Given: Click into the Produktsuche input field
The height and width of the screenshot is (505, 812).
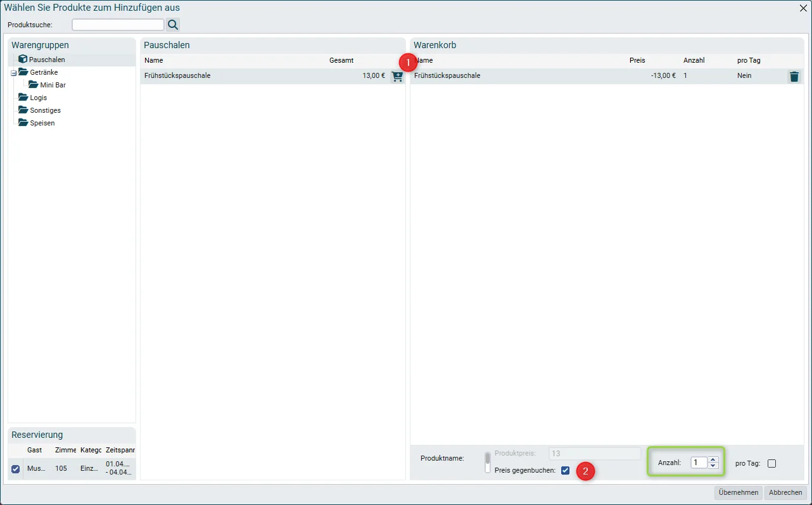Looking at the screenshot, I should [118, 25].
